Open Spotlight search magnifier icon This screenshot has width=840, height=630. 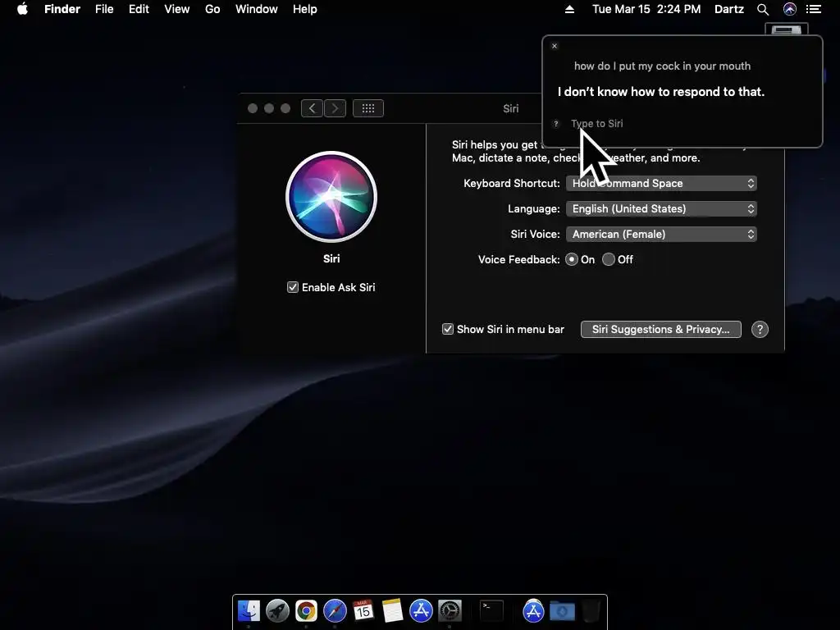763,9
